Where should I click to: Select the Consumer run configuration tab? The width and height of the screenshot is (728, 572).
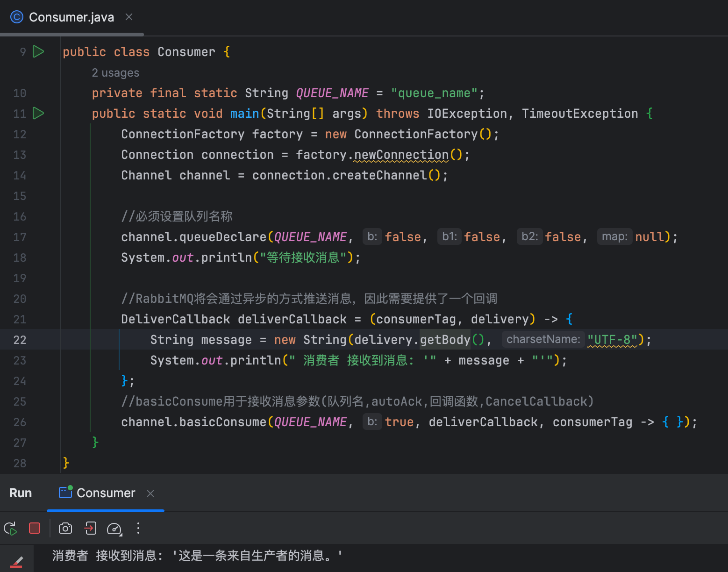pyautogui.click(x=106, y=493)
